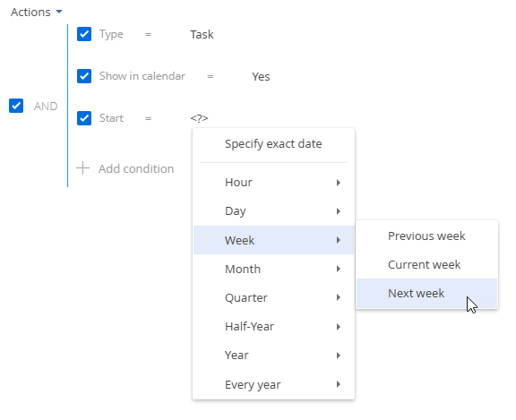This screenshot has height=420, width=516.
Task: Open the Quarter submenu
Action: [273, 297]
